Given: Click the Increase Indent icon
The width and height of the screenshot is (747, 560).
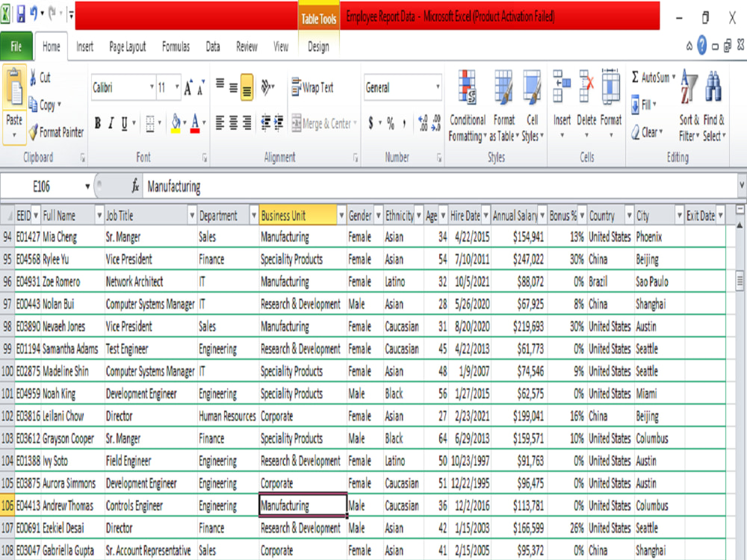Looking at the screenshot, I should [279, 123].
